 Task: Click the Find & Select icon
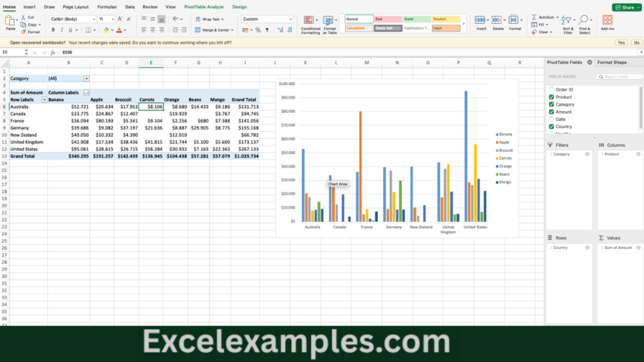(584, 21)
